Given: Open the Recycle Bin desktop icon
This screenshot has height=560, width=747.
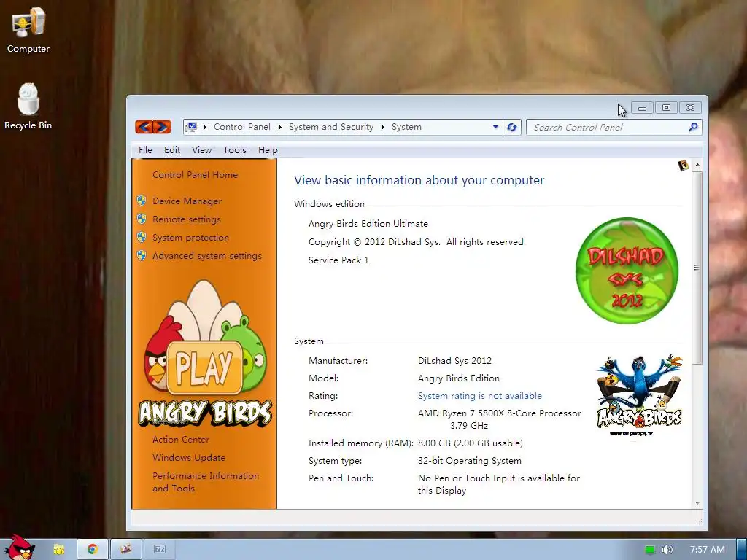Looking at the screenshot, I should 28,106.
